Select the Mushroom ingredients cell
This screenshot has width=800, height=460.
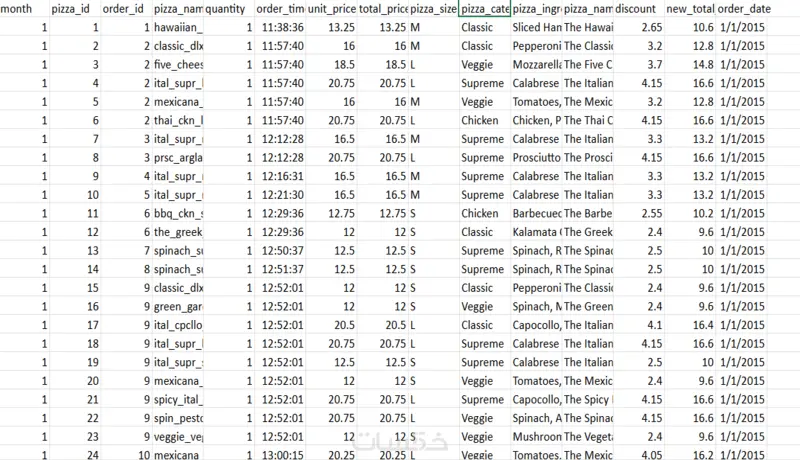pos(535,437)
